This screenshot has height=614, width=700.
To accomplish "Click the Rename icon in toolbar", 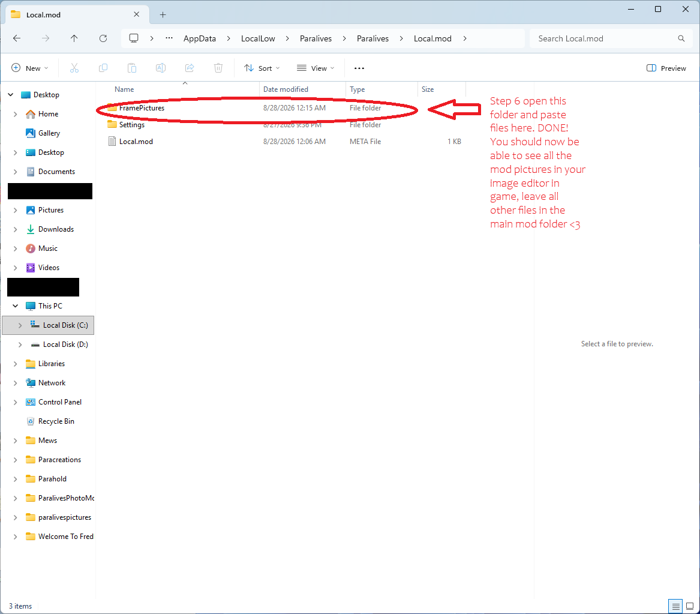I will click(161, 68).
